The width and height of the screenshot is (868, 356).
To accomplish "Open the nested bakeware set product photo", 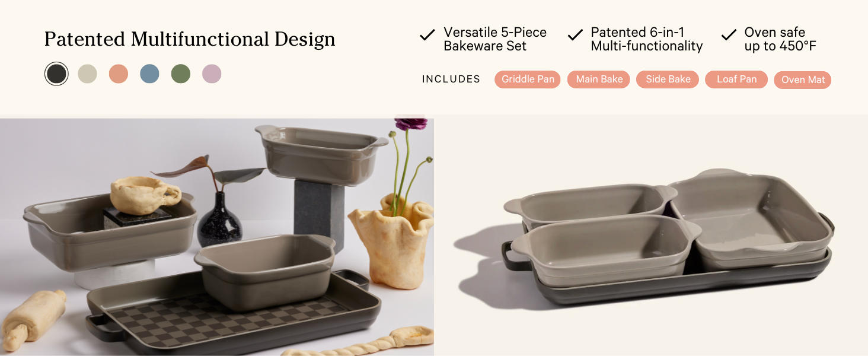I will [x=651, y=237].
